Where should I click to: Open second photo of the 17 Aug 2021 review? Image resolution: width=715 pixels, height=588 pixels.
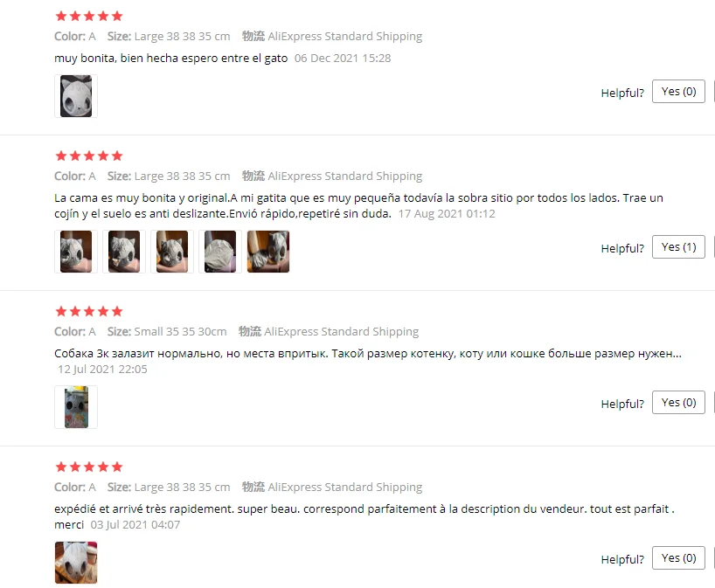tap(124, 252)
